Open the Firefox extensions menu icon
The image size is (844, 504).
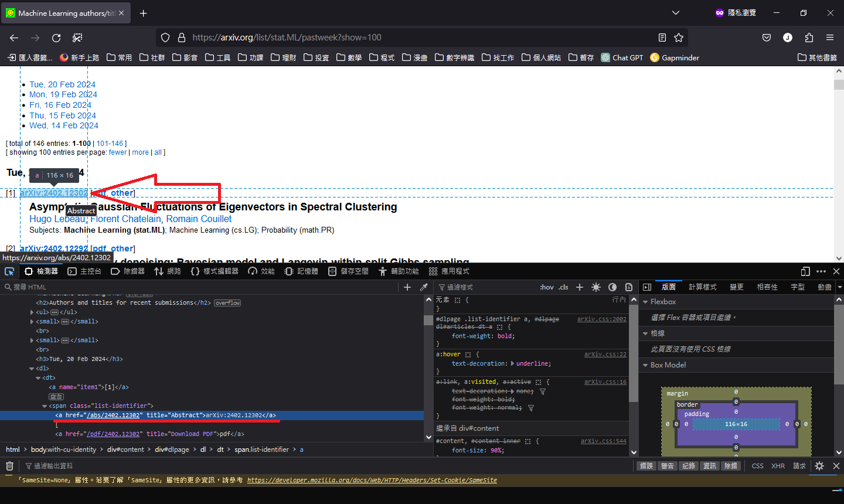(809, 38)
